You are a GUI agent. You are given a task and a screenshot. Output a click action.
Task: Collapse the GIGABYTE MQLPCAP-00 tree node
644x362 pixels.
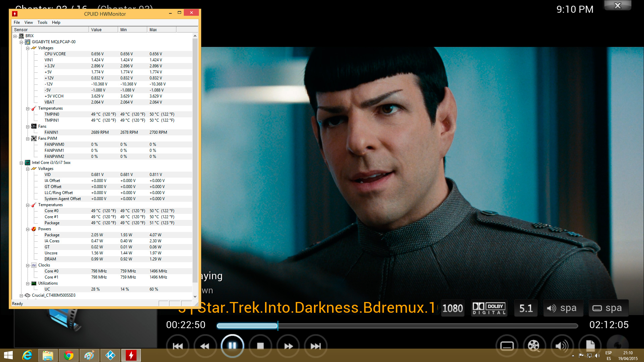[x=21, y=42]
